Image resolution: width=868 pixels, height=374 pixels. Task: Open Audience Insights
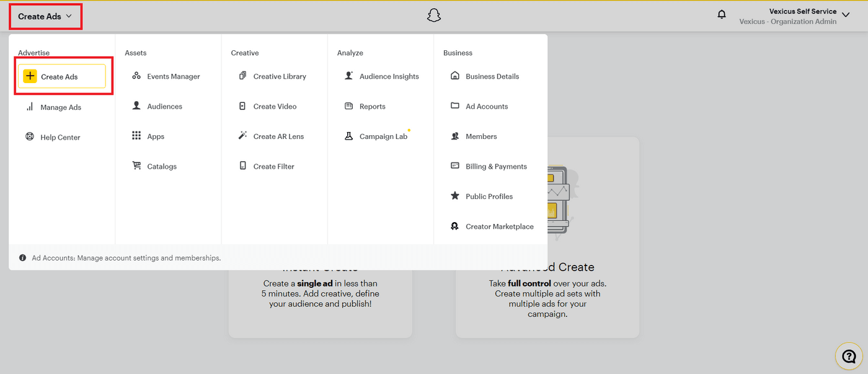click(x=389, y=76)
